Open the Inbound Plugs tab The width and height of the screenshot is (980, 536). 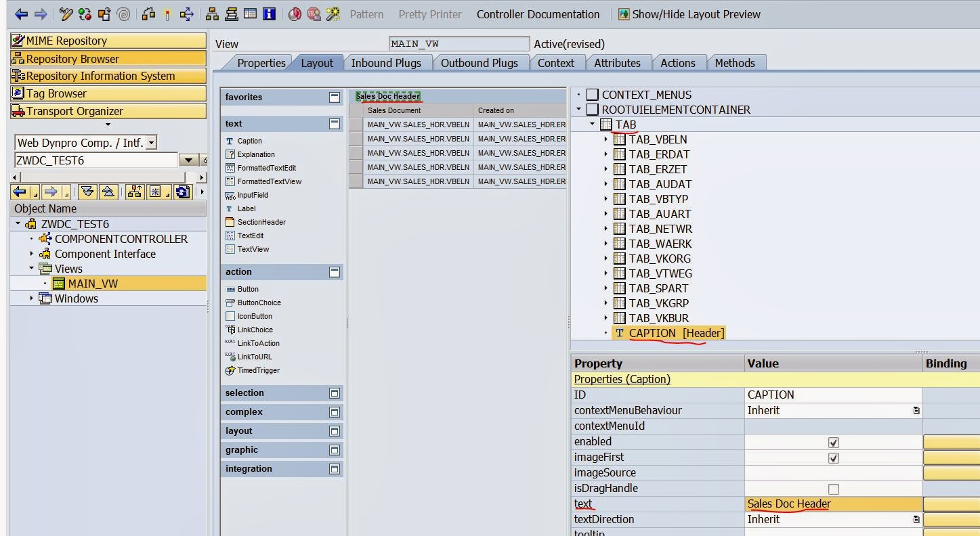point(385,63)
